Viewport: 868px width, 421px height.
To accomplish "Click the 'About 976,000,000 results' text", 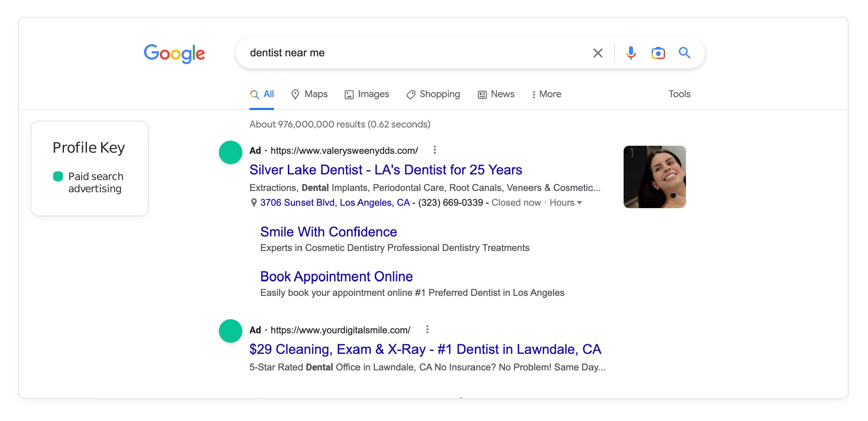I will click(340, 124).
